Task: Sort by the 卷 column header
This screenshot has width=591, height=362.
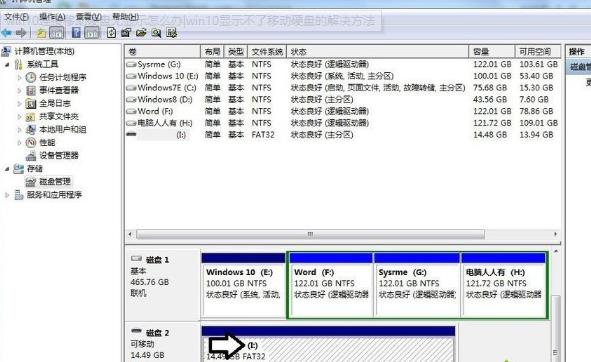Action: [162, 52]
